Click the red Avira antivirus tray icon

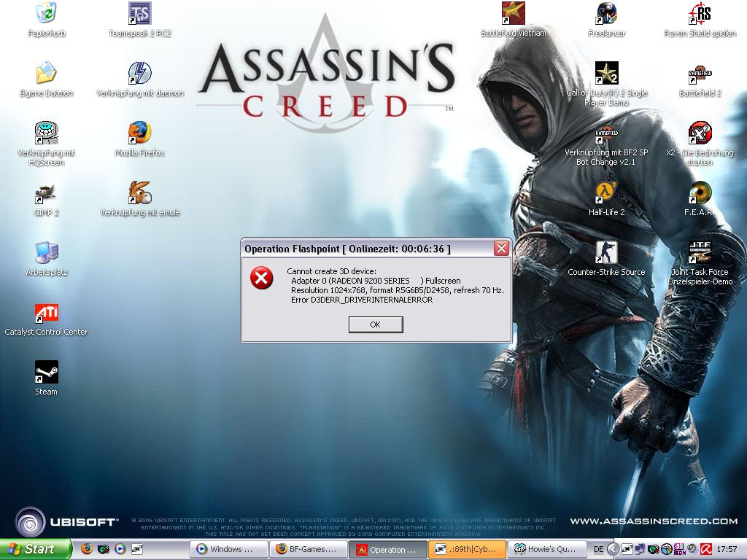tap(706, 549)
